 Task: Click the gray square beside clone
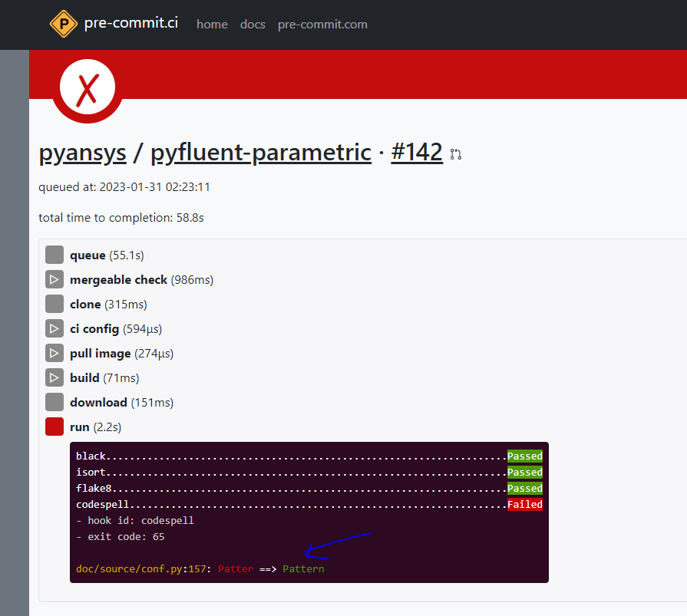(x=54, y=304)
